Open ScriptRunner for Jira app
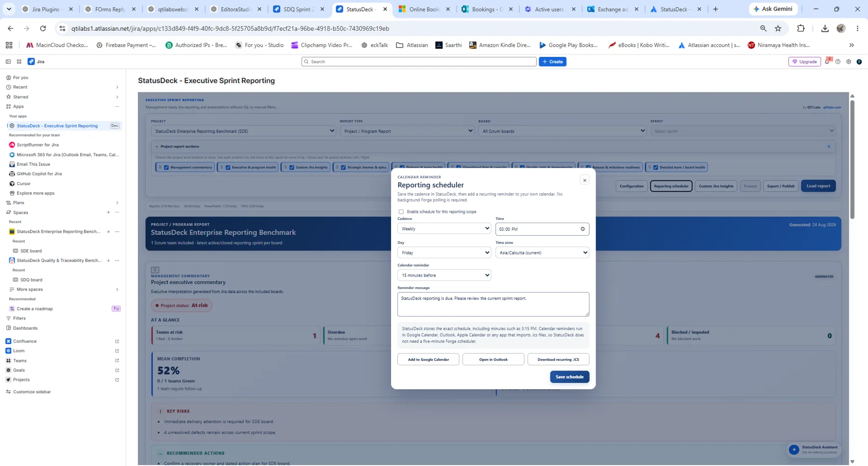This screenshot has height=466, width=868. click(38, 145)
